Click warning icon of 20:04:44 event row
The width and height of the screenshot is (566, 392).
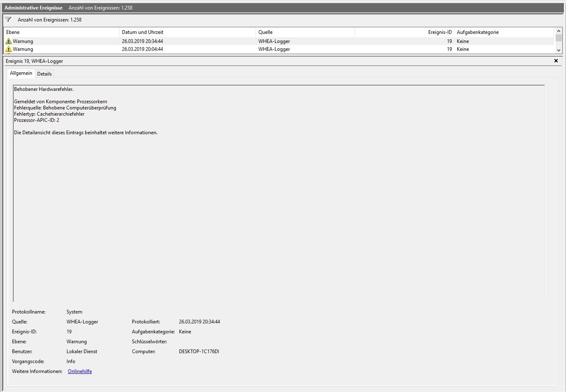click(9, 49)
